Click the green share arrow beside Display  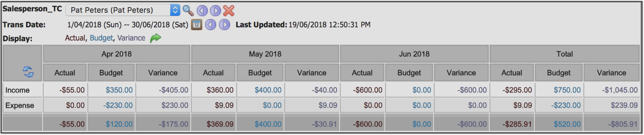(155, 38)
